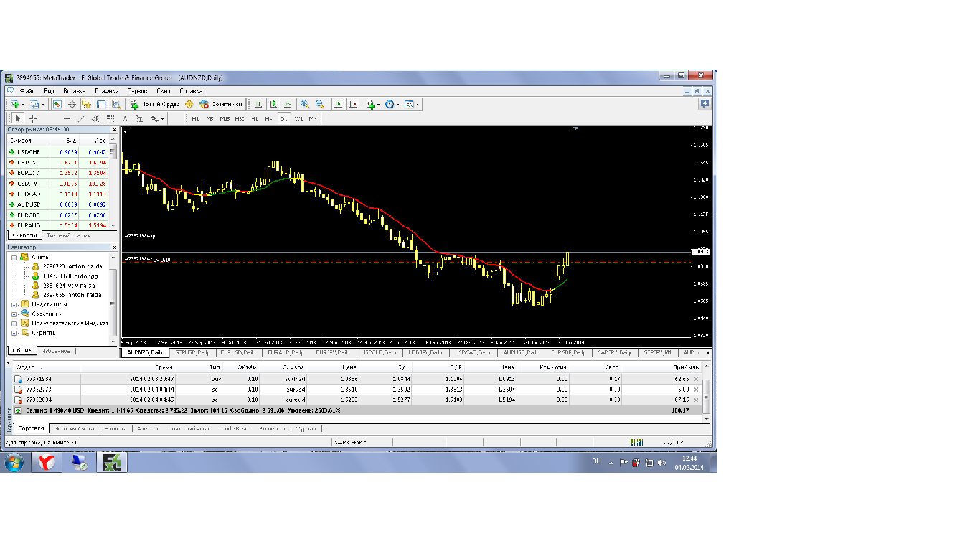Collapse the accounts tree node in Navigator
Image resolution: width=980 pixels, height=551 pixels.
(x=14, y=257)
